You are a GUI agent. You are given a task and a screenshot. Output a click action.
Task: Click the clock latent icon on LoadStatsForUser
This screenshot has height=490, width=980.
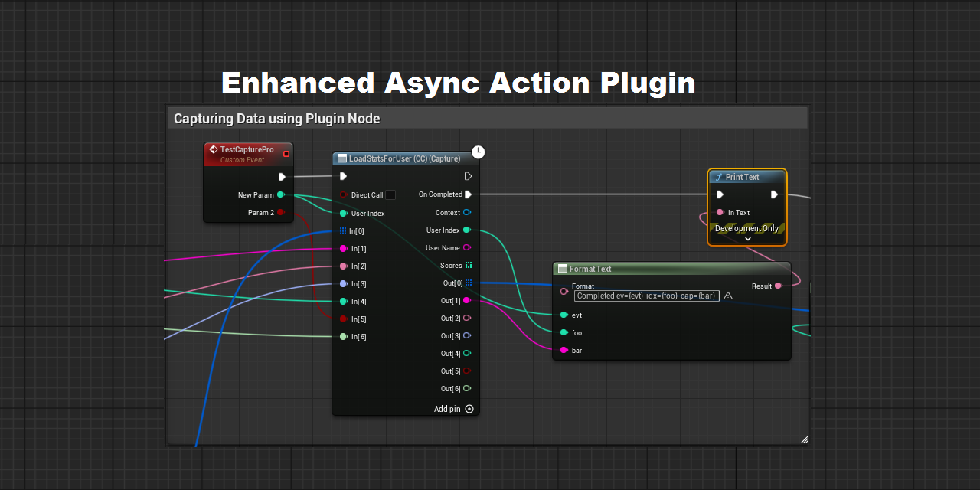pos(478,152)
